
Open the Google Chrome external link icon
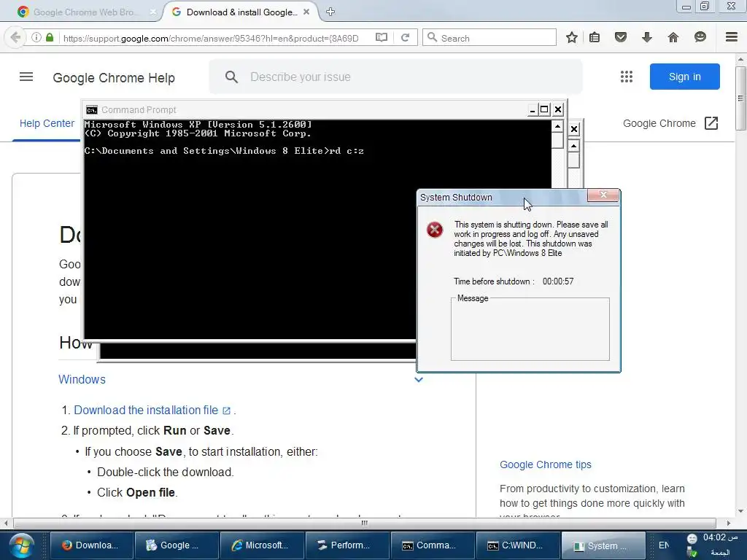[x=711, y=123]
